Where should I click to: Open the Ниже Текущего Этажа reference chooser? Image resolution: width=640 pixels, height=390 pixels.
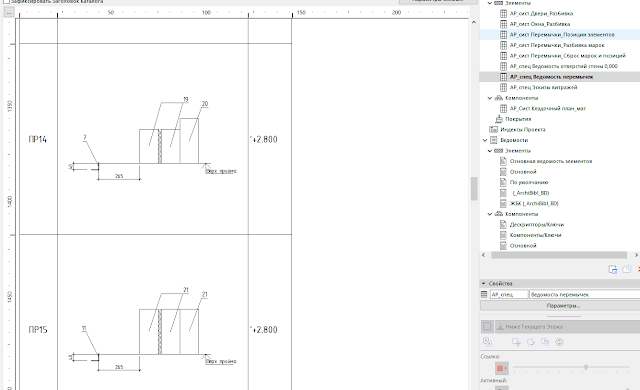click(x=567, y=326)
